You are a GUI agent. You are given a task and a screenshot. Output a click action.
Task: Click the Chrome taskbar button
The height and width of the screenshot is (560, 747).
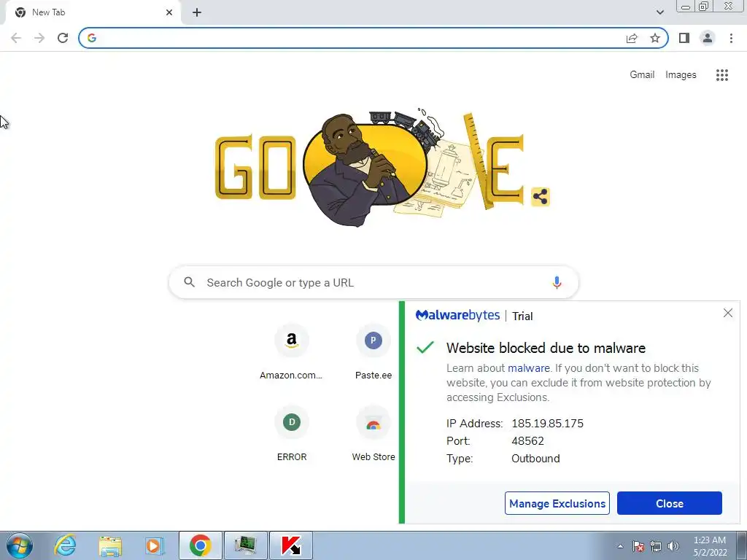click(x=201, y=545)
